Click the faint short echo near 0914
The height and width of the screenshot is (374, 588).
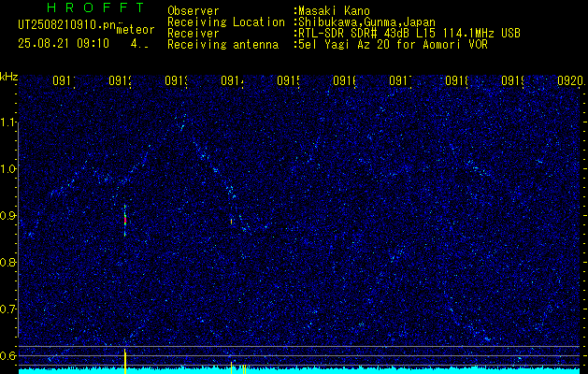232,222
